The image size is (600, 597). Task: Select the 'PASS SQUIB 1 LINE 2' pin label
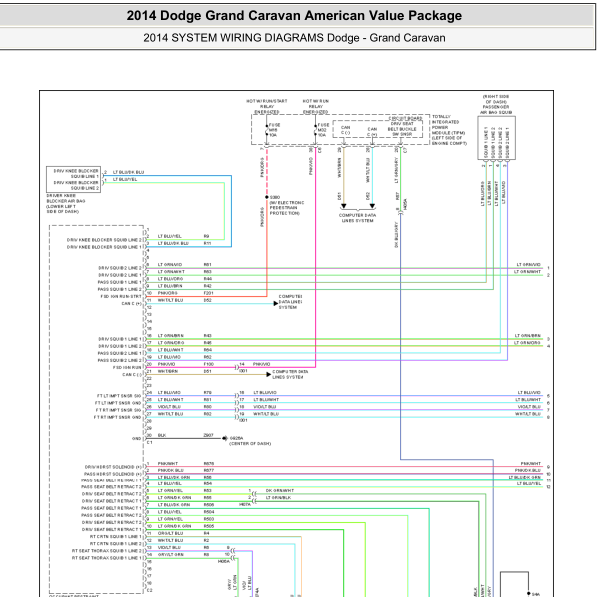[x=119, y=289]
